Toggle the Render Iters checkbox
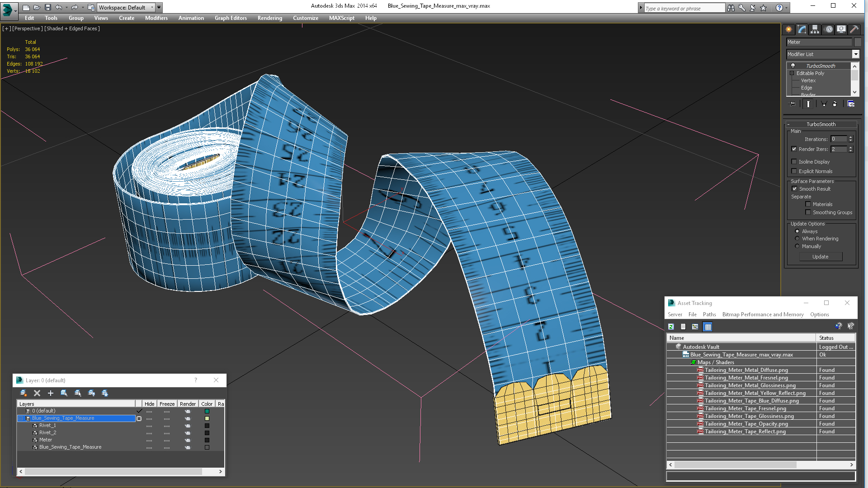Viewport: 868px width, 488px height. [x=794, y=149]
